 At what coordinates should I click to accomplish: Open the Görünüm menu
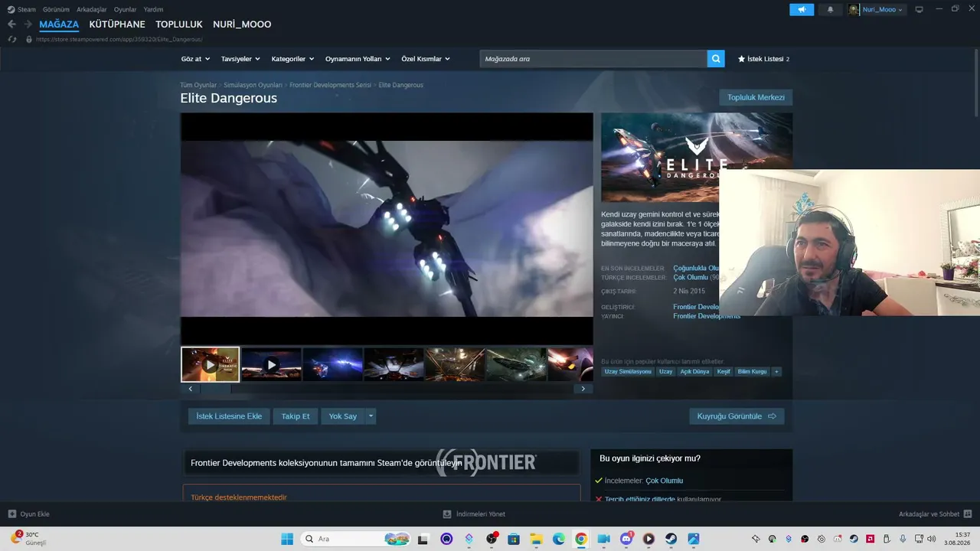[56, 9]
